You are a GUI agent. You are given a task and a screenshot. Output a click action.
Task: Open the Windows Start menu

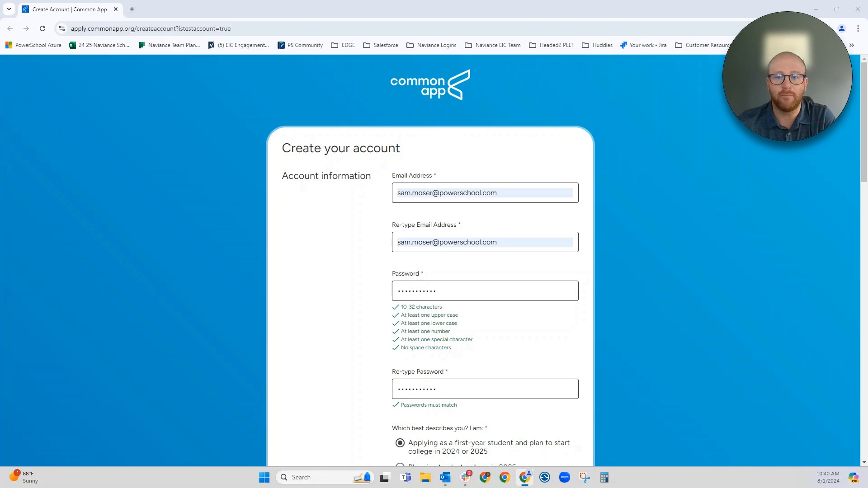[x=264, y=477]
